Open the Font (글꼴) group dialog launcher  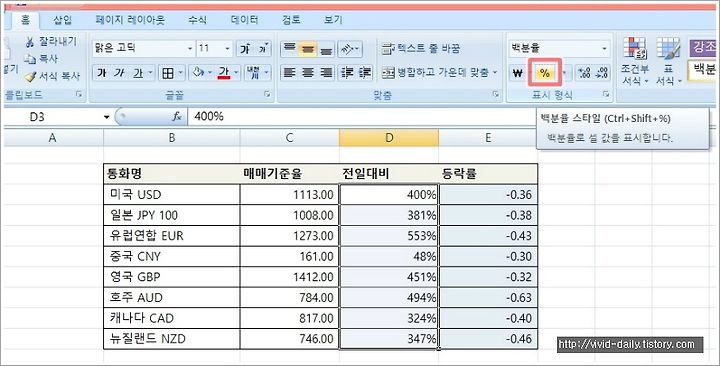(x=267, y=95)
